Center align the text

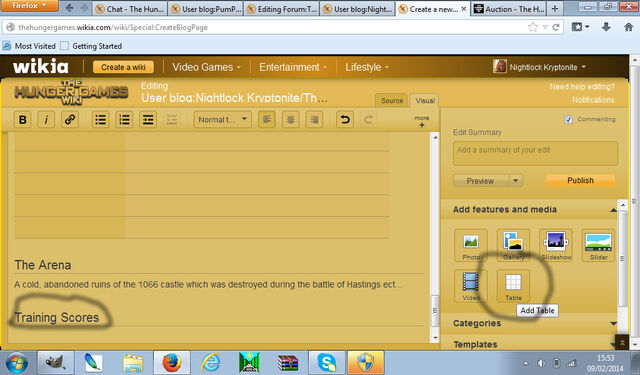290,120
